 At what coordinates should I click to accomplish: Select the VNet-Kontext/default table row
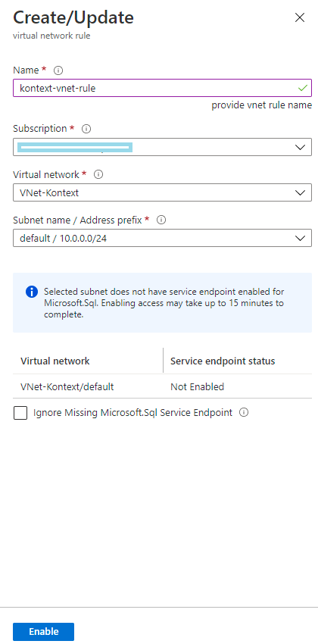pos(162,386)
